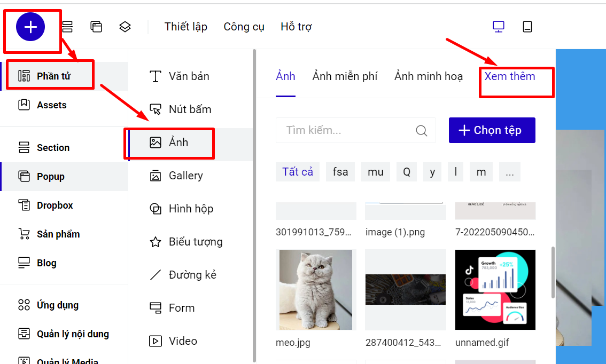Switch to desktop view mode
The image size is (606, 364).
(499, 27)
